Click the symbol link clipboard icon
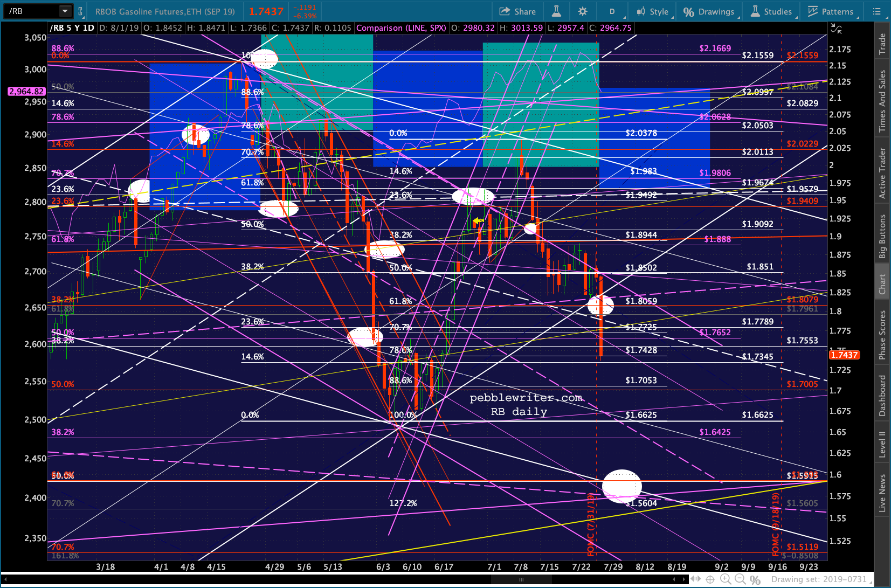This screenshot has width=891, height=588. click(x=81, y=11)
